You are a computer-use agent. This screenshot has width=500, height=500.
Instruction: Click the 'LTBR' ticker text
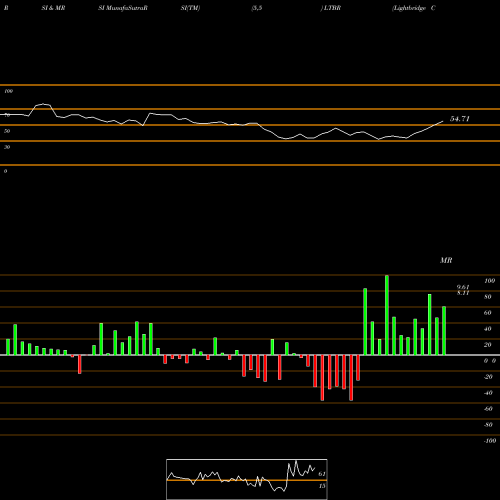tap(332, 8)
